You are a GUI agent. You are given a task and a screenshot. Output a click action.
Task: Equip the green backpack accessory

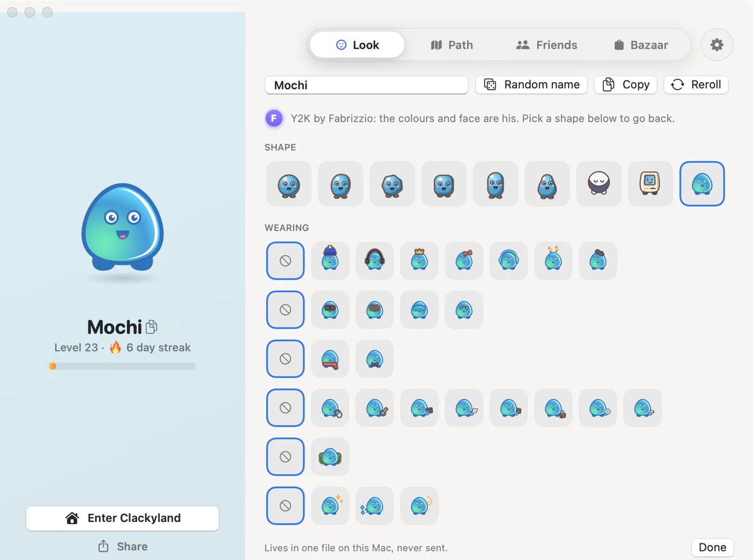pyautogui.click(x=330, y=456)
